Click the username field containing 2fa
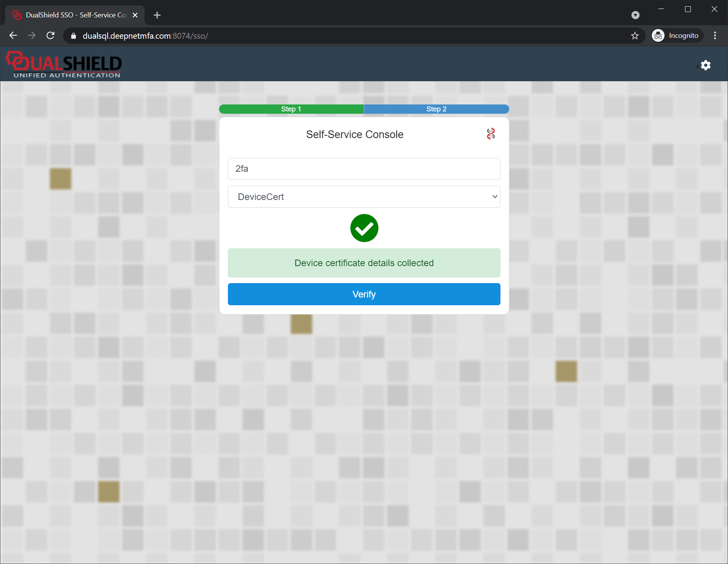Screen dimensions: 728x564 pyautogui.click(x=364, y=169)
